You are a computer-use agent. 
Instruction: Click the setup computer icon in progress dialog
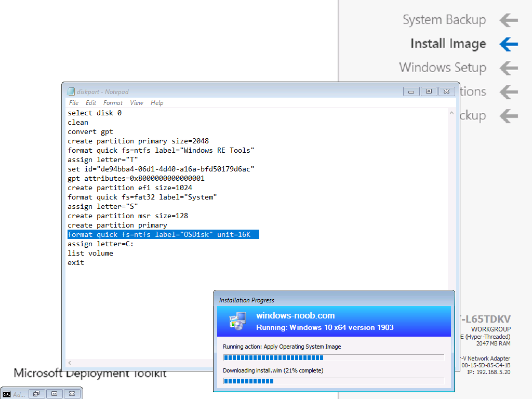[x=237, y=321]
